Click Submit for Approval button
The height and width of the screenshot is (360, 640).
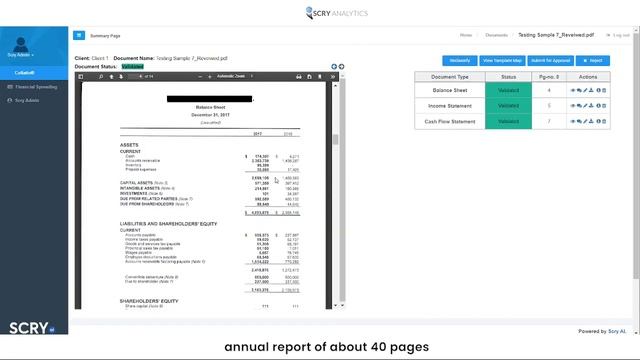551,60
